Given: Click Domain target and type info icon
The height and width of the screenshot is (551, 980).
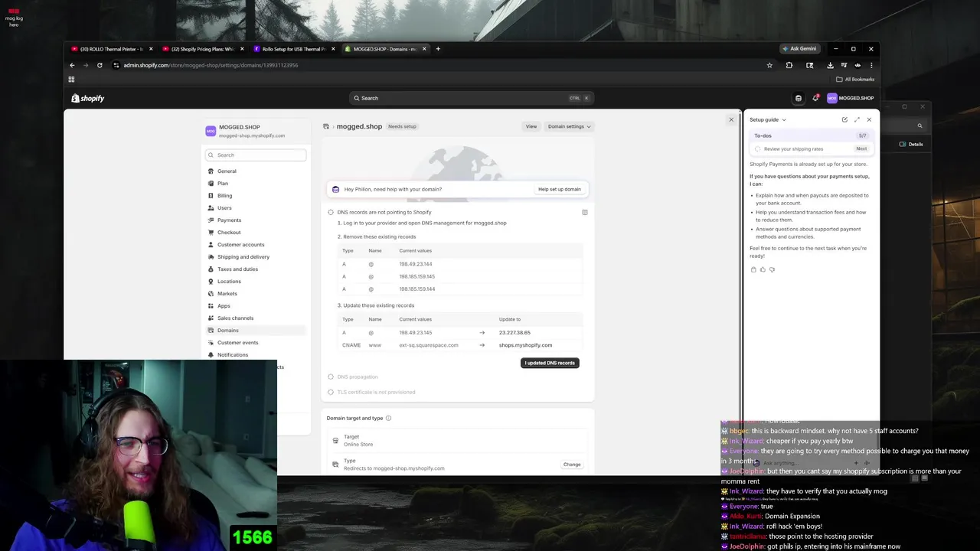Looking at the screenshot, I should click(x=388, y=418).
